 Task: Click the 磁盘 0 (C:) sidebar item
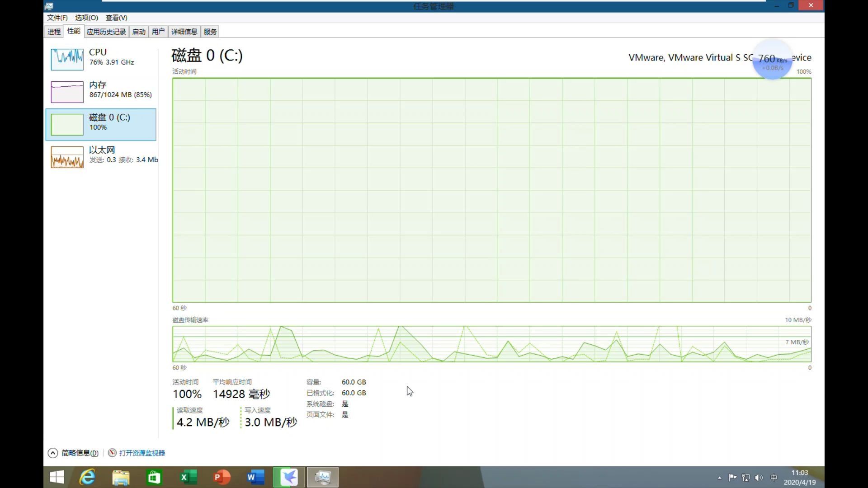(101, 124)
